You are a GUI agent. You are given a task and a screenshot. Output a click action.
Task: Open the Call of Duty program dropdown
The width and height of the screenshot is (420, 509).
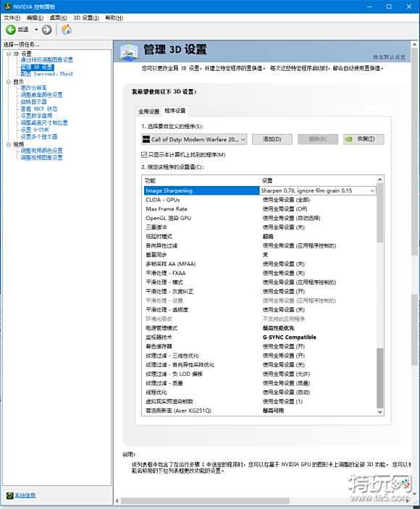click(194, 139)
